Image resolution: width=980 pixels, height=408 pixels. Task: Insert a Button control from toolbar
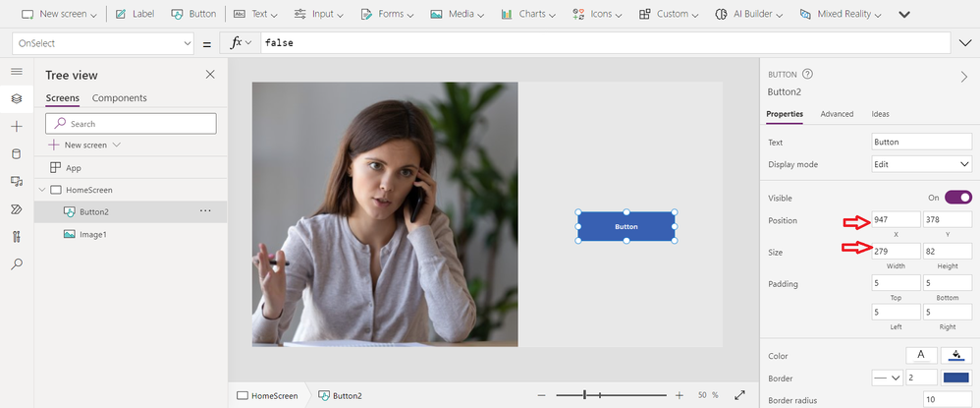point(193,14)
